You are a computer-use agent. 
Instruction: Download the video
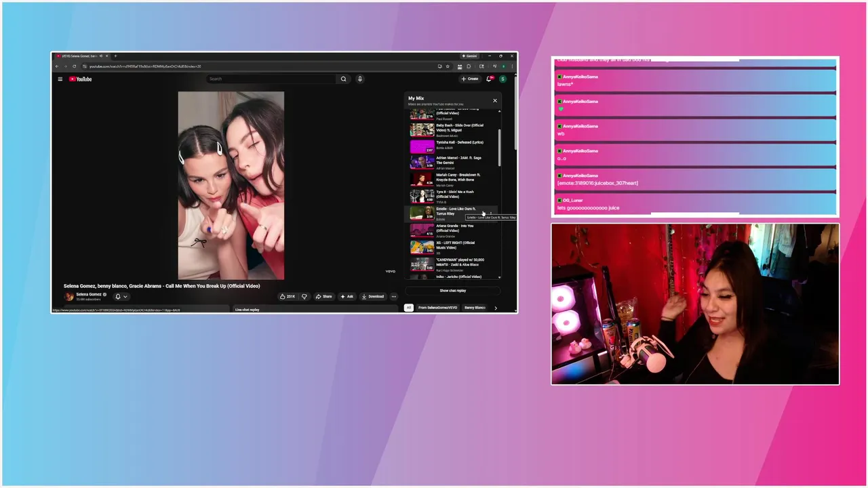click(373, 297)
